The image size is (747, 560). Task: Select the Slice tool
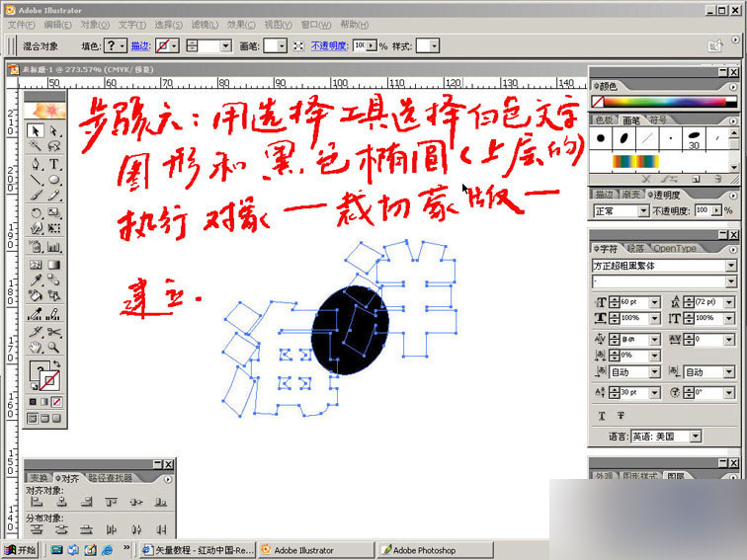36,332
